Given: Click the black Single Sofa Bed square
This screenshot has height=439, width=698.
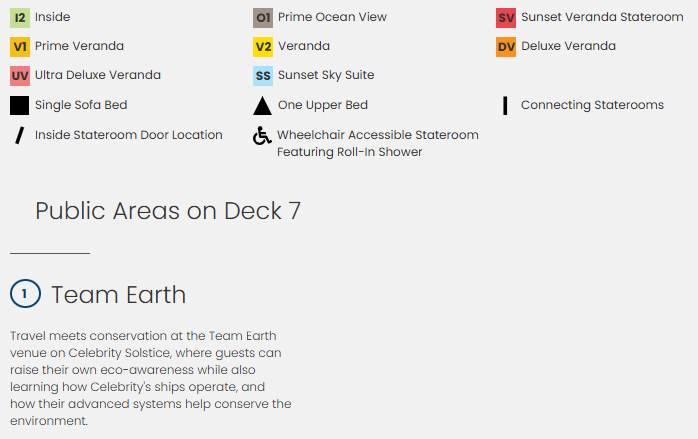Looking at the screenshot, I should coord(20,105).
